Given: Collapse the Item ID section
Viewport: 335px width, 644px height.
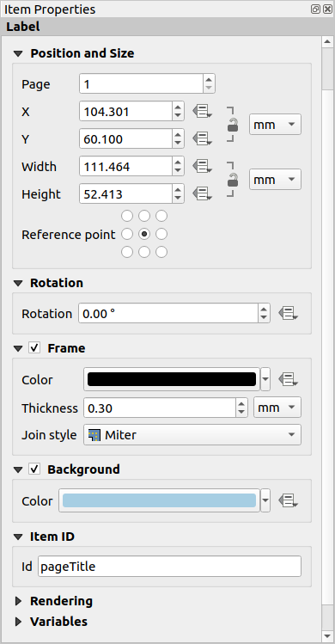Looking at the screenshot, I should click(x=18, y=537).
